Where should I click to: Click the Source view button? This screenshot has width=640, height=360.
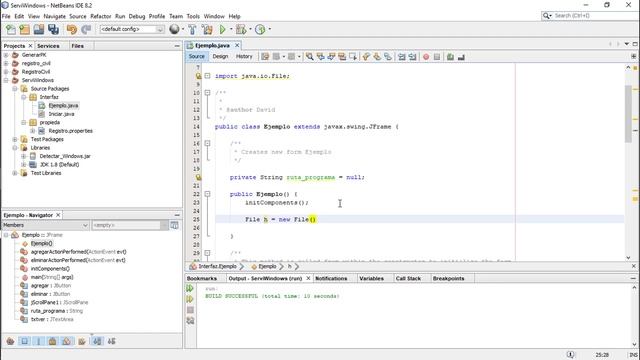pos(196,56)
